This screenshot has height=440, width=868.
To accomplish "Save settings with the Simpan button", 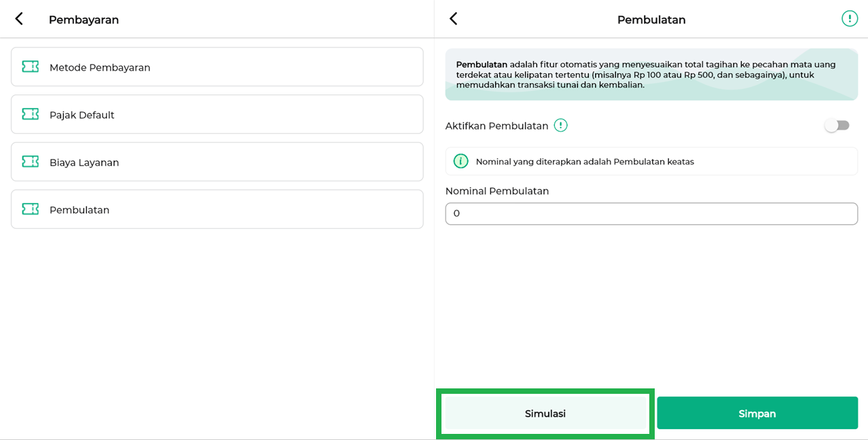I will pos(757,413).
